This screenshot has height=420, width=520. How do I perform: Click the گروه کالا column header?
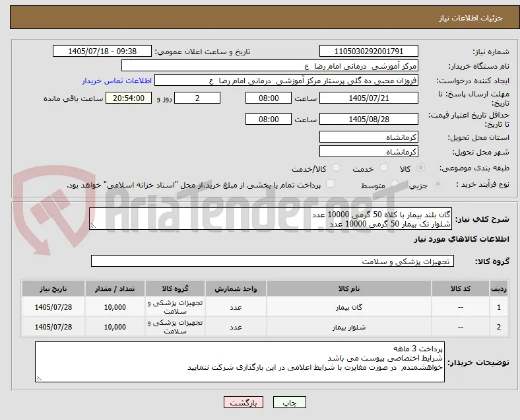pyautogui.click(x=175, y=289)
